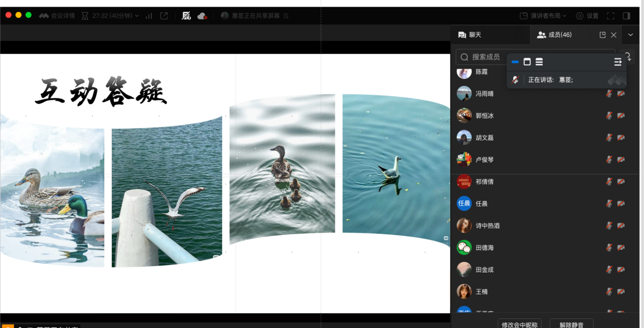Select the 成员(46) members tab
The height and width of the screenshot is (328, 644).
click(555, 35)
